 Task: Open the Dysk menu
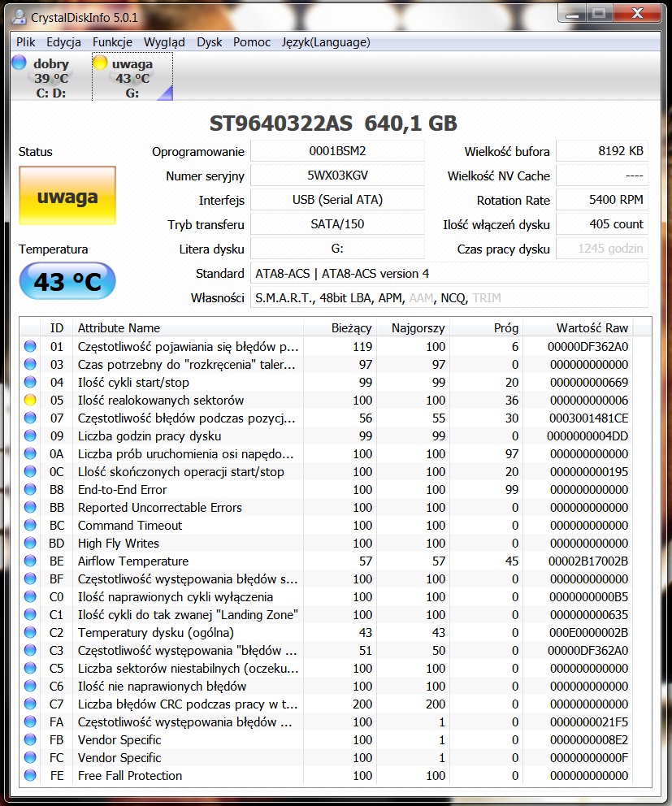(x=210, y=42)
